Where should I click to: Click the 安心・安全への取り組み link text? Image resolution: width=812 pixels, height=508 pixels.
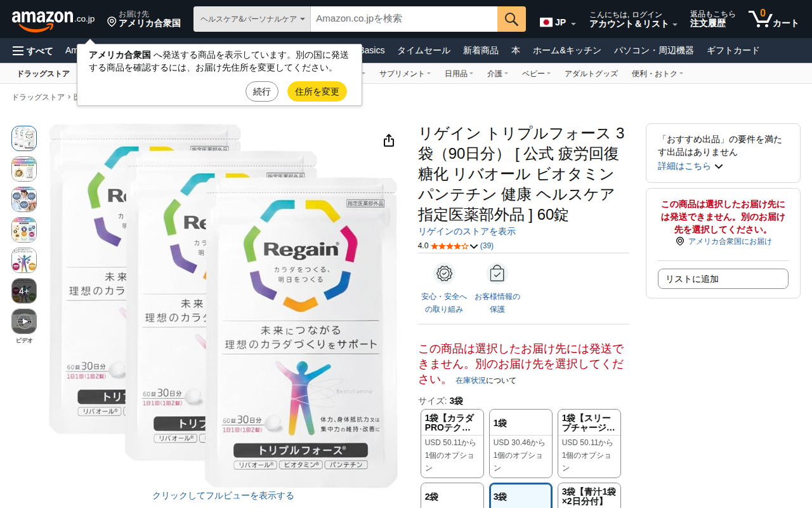[444, 303]
